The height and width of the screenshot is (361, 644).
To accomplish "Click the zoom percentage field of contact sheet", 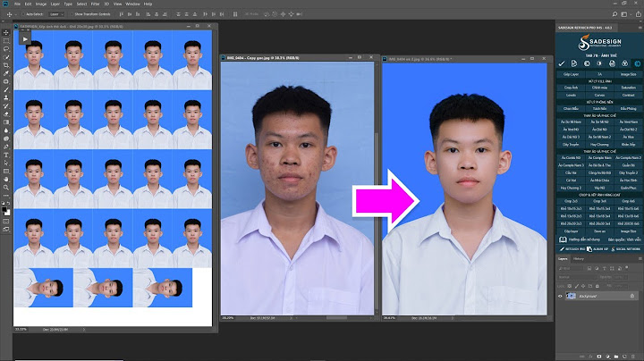I will pyautogui.click(x=21, y=330).
